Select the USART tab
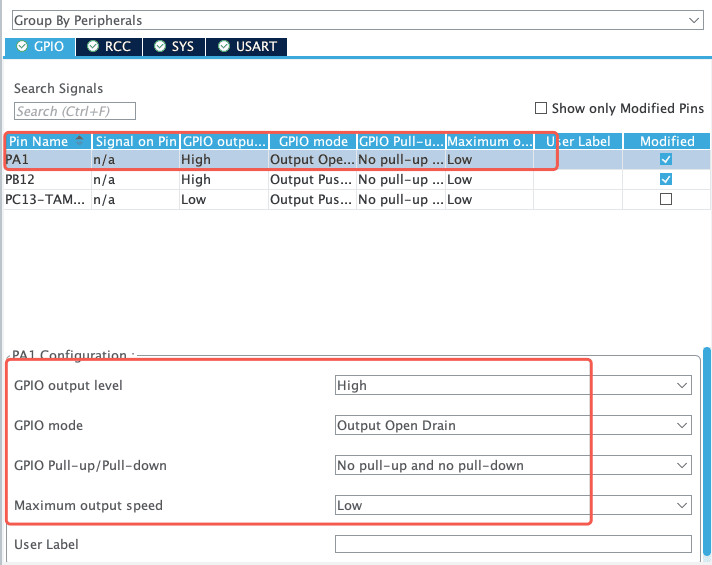This screenshot has height=565, width=712. (x=247, y=46)
